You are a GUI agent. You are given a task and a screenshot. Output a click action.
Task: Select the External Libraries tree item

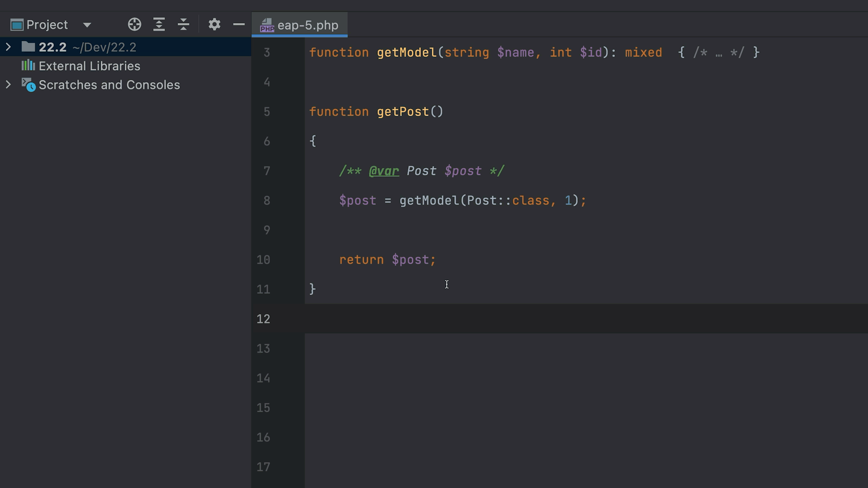(90, 66)
